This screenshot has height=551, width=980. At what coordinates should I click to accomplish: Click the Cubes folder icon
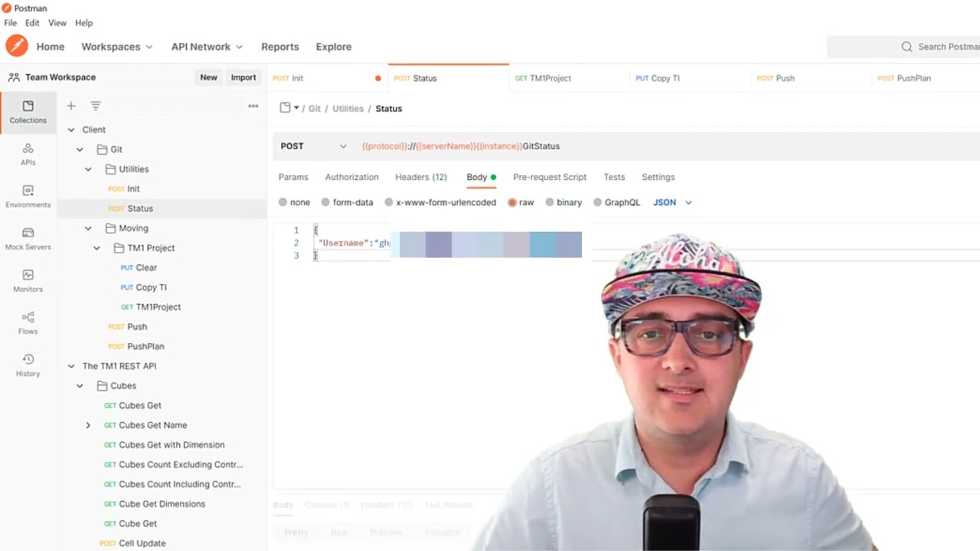click(x=103, y=386)
